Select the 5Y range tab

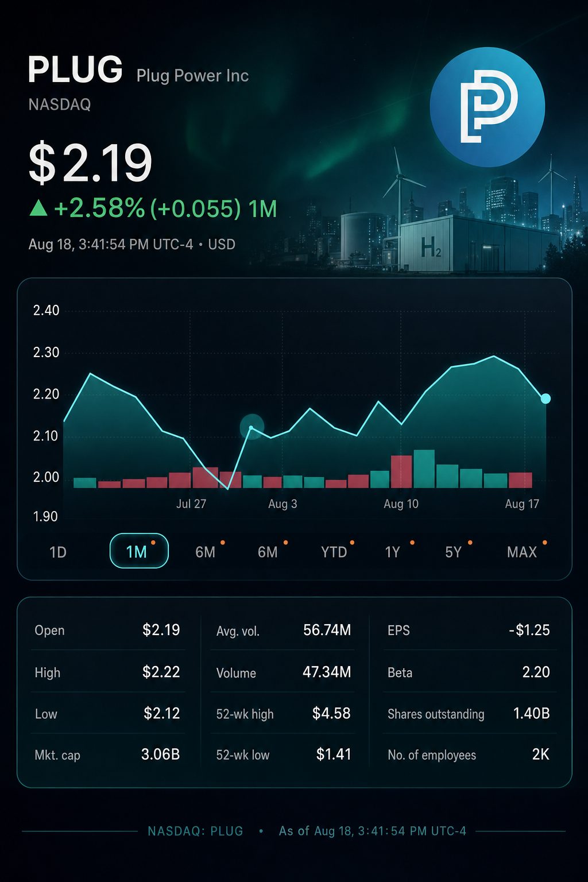pos(453,552)
